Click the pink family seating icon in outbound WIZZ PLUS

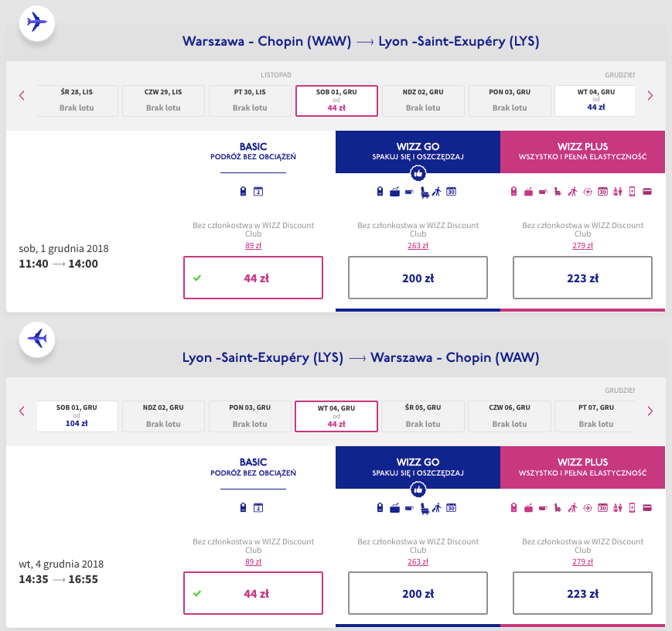tap(618, 192)
